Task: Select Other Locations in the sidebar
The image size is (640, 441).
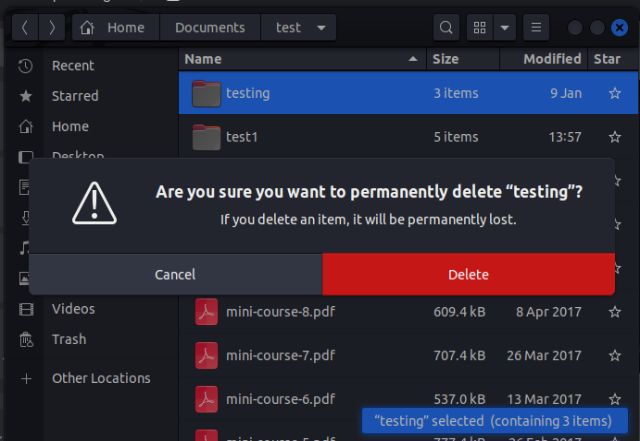Action: pyautogui.click(x=101, y=379)
